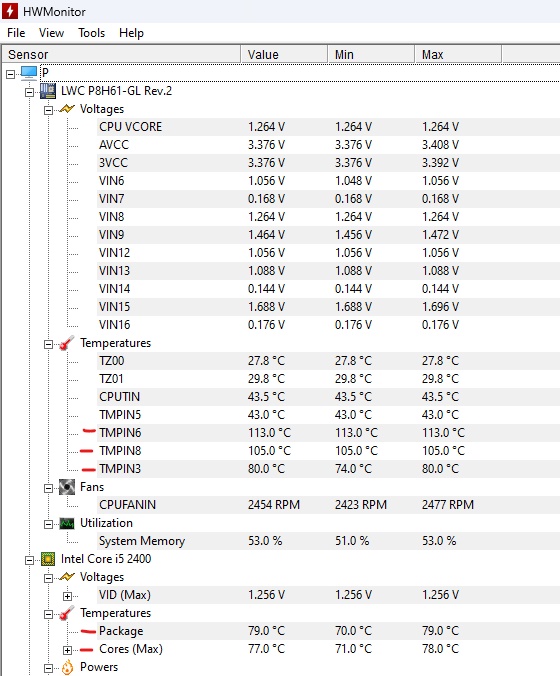
Task: Click the thermometer icon beside motherboard Temperatures
Action: 66,343
